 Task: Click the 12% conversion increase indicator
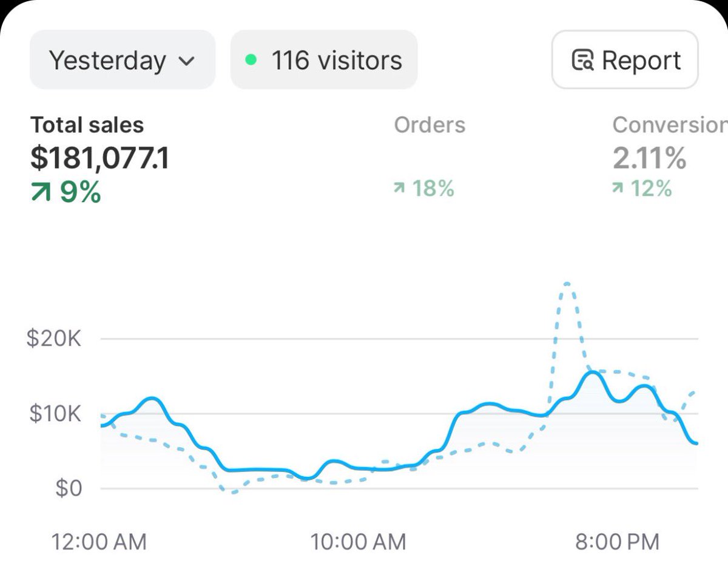tap(642, 189)
